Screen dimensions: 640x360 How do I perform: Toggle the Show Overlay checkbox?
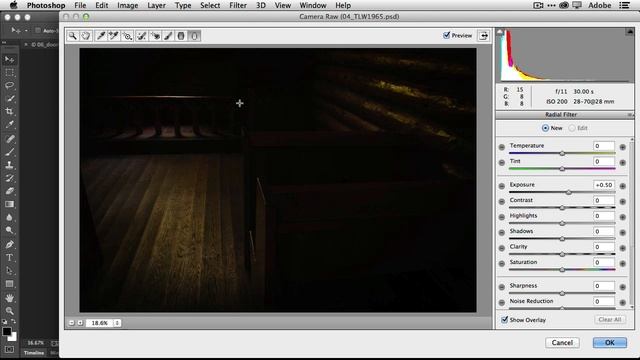(x=504, y=319)
